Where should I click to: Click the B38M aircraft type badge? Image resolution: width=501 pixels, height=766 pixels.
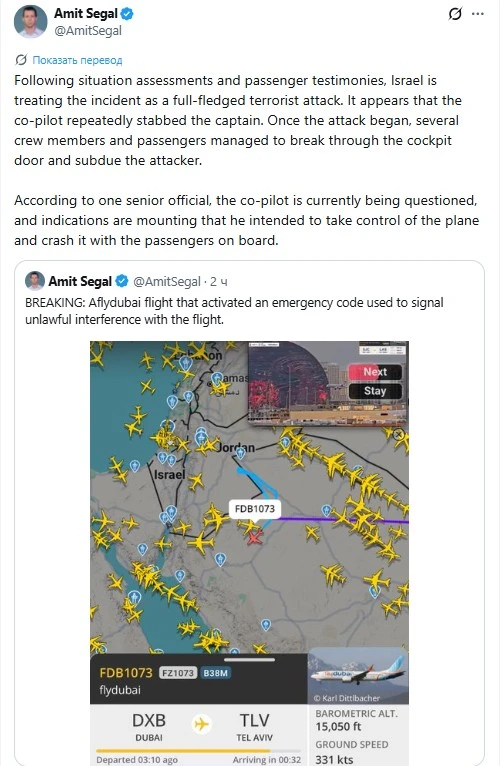[215, 673]
